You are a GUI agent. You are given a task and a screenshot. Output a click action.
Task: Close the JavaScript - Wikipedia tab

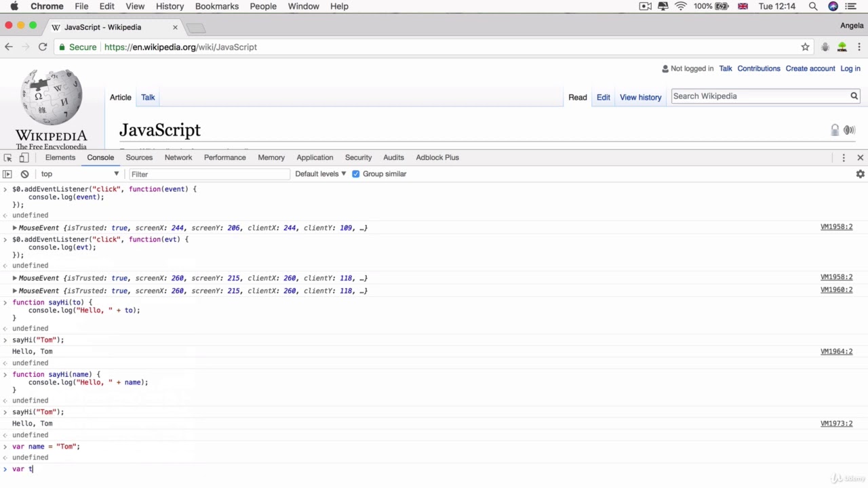175,27
